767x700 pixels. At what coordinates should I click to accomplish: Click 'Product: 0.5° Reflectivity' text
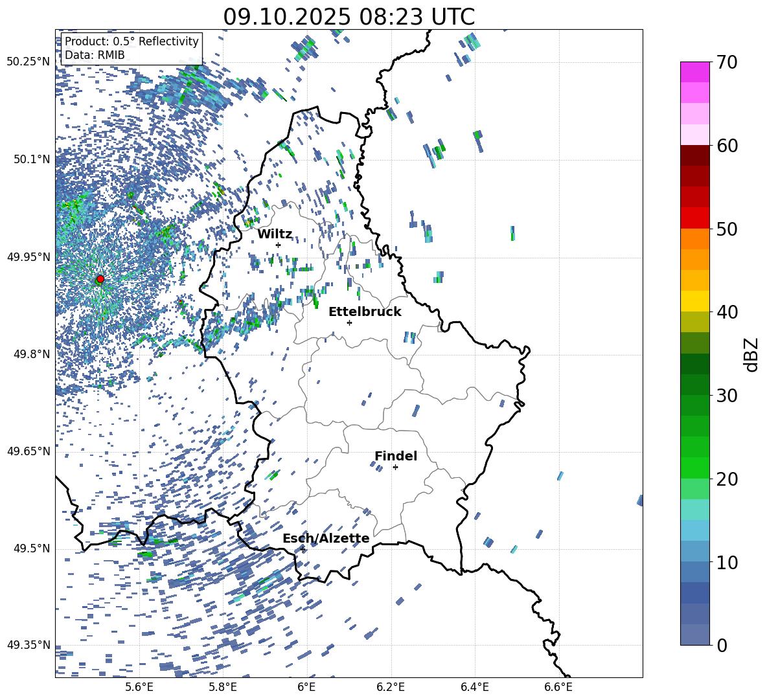(132, 41)
